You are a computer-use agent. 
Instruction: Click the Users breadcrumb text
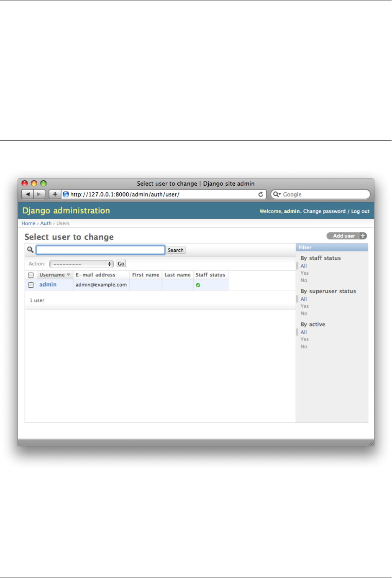[63, 223]
